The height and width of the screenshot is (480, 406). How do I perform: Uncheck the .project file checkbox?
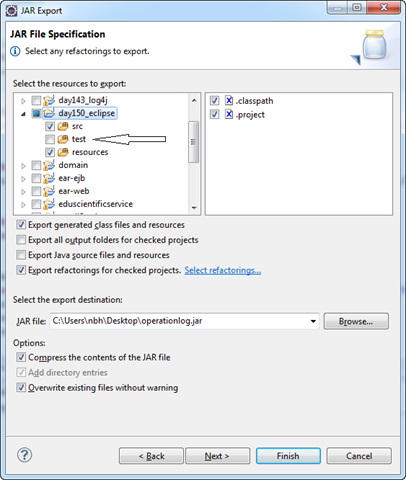click(214, 114)
